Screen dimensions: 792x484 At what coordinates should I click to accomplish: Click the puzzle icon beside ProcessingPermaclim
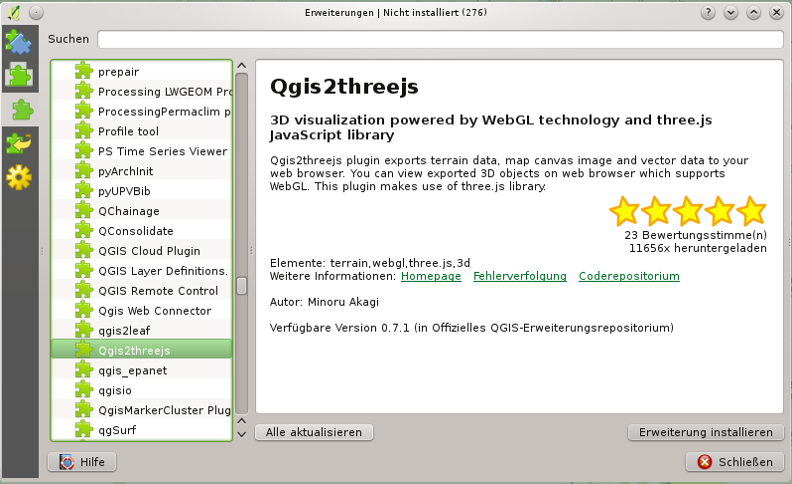84,111
